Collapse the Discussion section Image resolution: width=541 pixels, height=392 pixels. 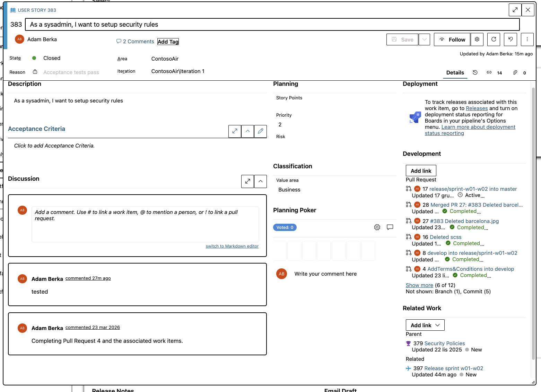coord(260,181)
